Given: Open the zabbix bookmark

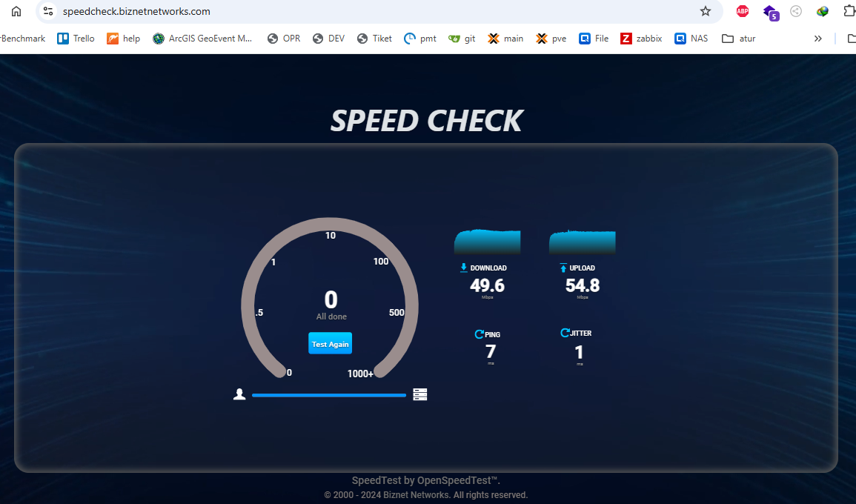Looking at the screenshot, I should pyautogui.click(x=641, y=39).
